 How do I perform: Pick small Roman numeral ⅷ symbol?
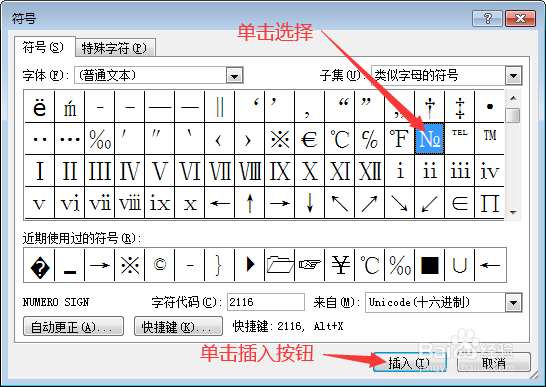click(x=130, y=203)
